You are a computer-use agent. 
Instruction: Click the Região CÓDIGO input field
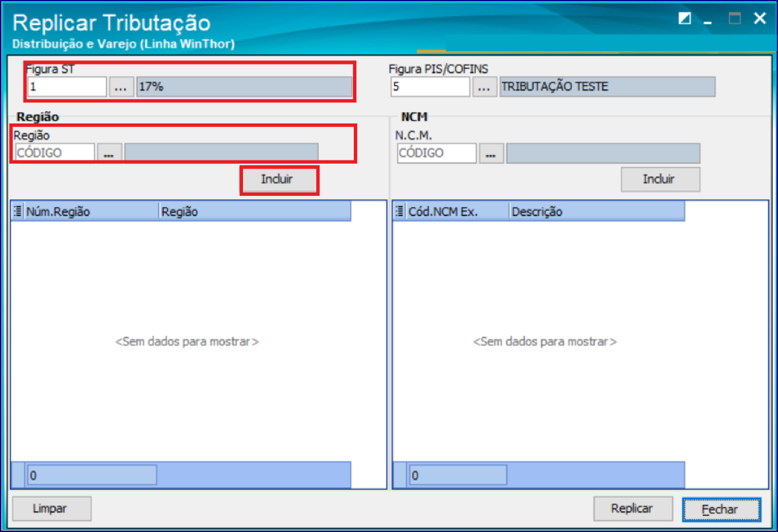[54, 153]
